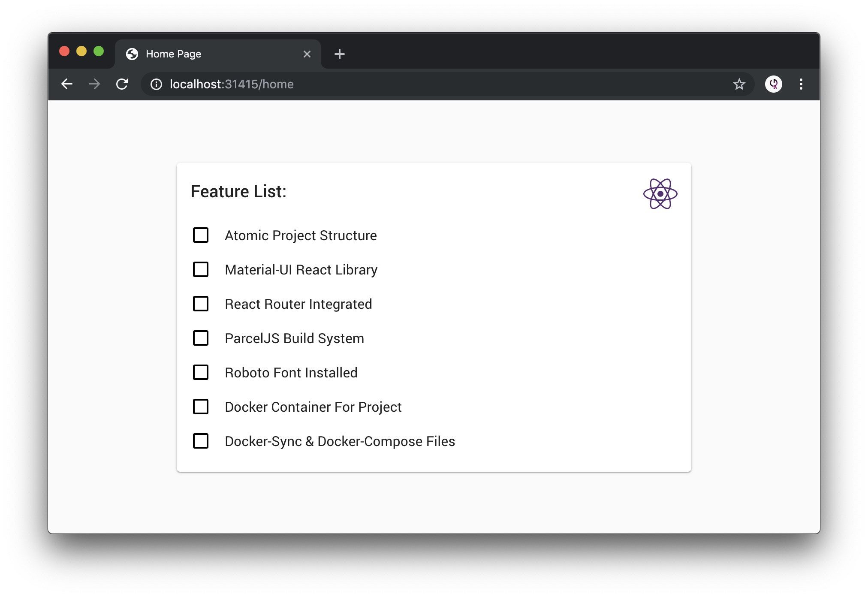The width and height of the screenshot is (868, 597).
Task: Tick Docker-Sync & Docker-Compose Files box
Action: pyautogui.click(x=201, y=441)
